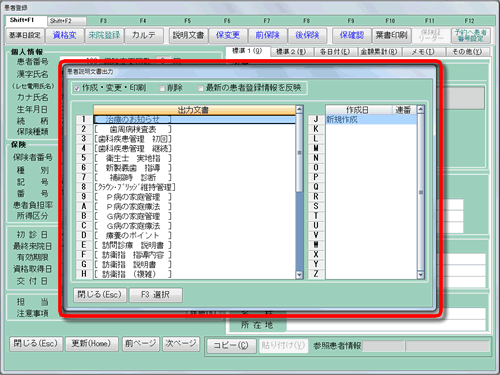Click the 作成日 list scroll-down arrow
The width and height of the screenshot is (500, 375).
point(421,275)
